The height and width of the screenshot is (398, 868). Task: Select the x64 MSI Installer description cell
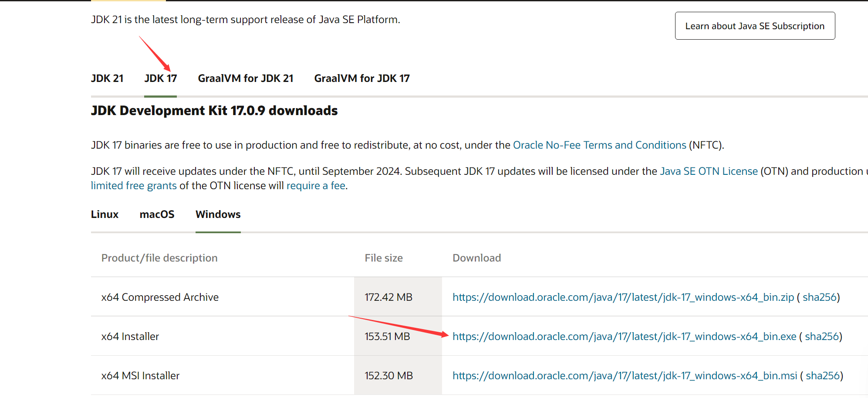point(223,375)
